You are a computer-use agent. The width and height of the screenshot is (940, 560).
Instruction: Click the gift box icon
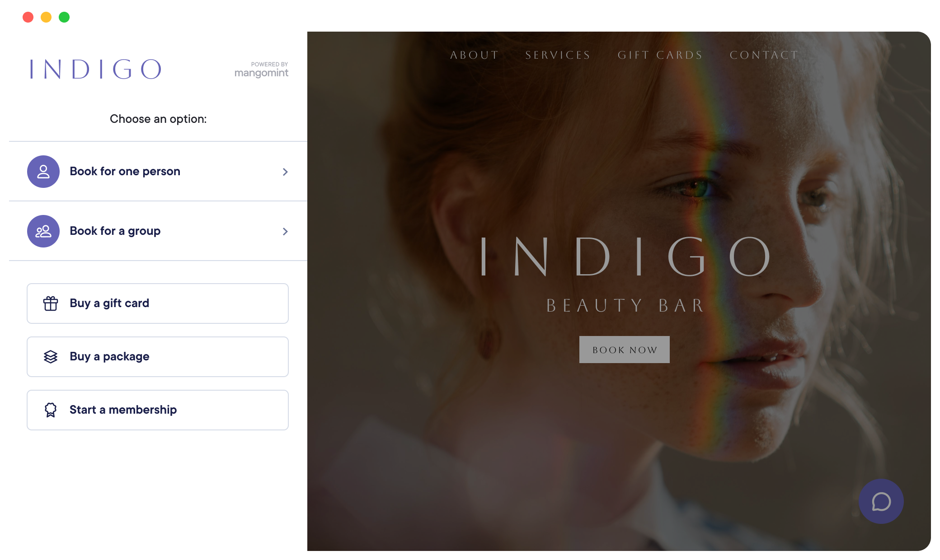click(x=51, y=303)
